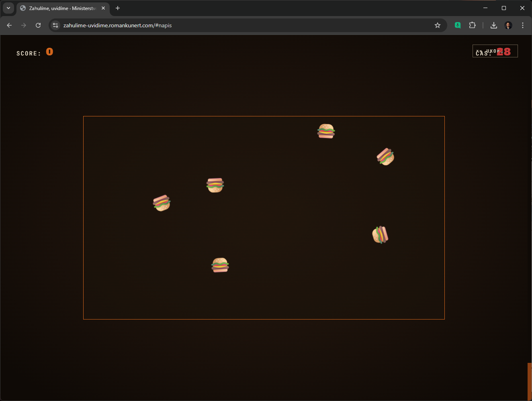
Task: Click the lowest burger in the game area
Action: (220, 265)
